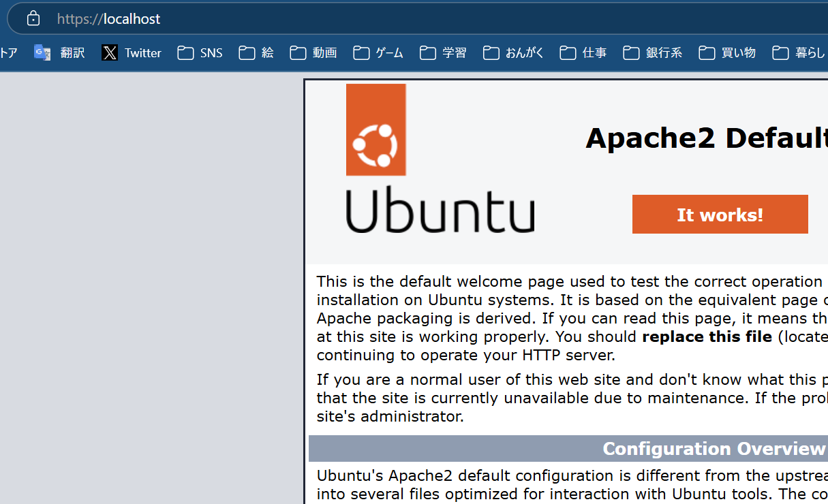Click the partially visible トア bookmark

coord(7,52)
